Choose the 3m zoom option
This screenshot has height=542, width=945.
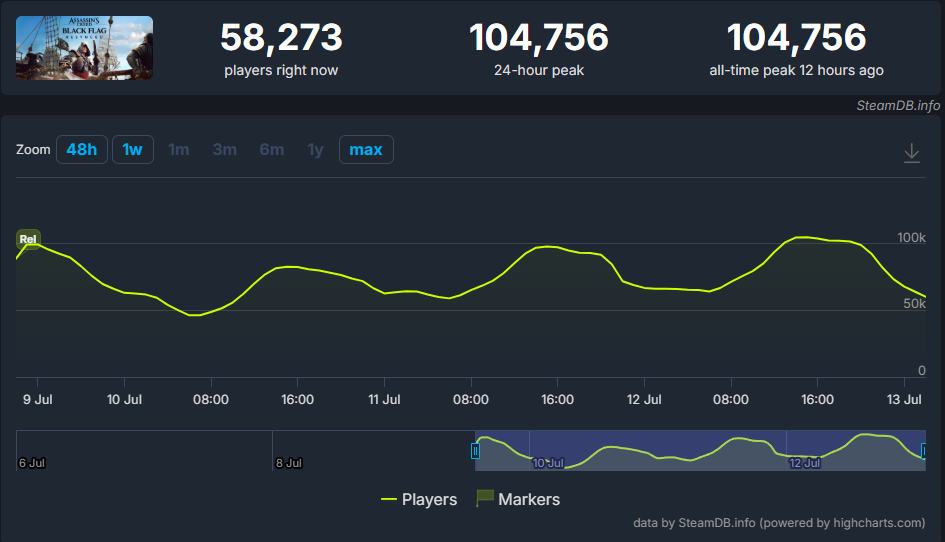pos(225,150)
